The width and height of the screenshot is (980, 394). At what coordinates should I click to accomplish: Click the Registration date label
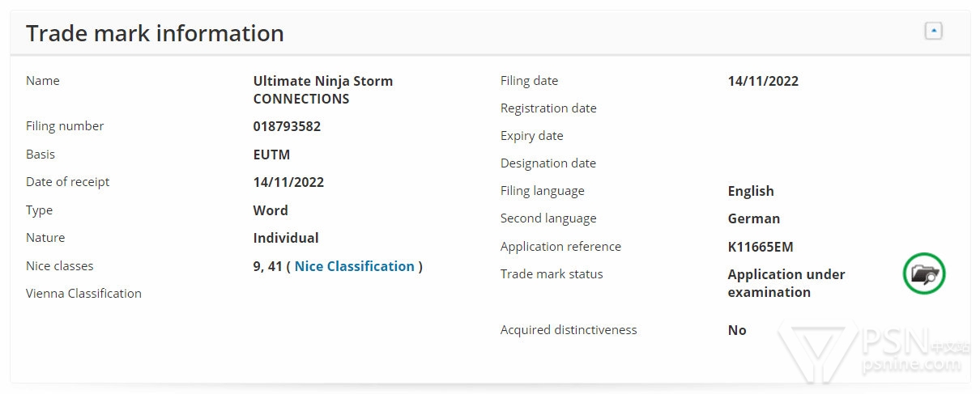(x=548, y=108)
